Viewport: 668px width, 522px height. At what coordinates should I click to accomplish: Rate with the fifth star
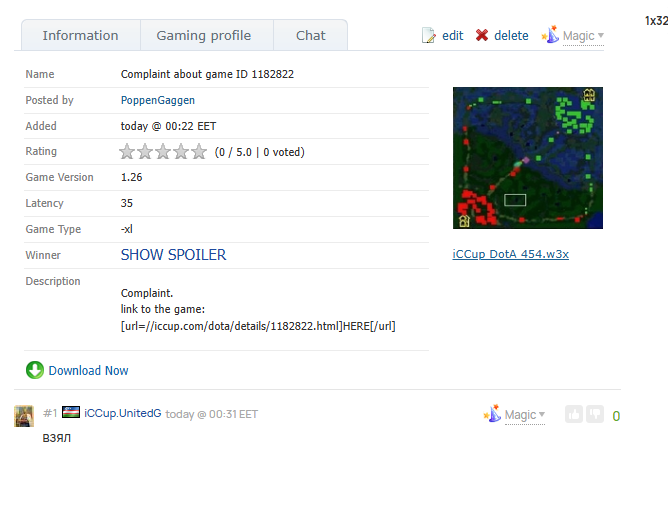pos(199,151)
